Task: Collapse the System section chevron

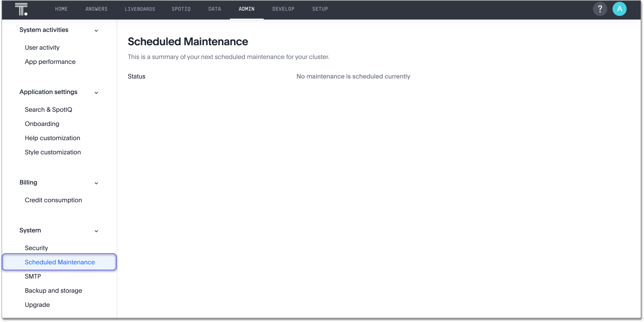Action: tap(96, 231)
